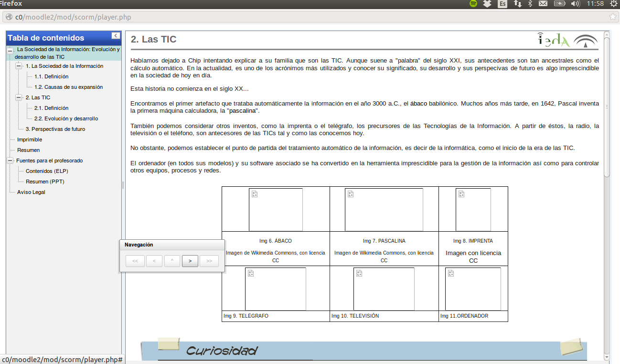Screen dimensions: 620x364
Task: Open the Es keyboard layout indicator
Action: click(502, 4)
